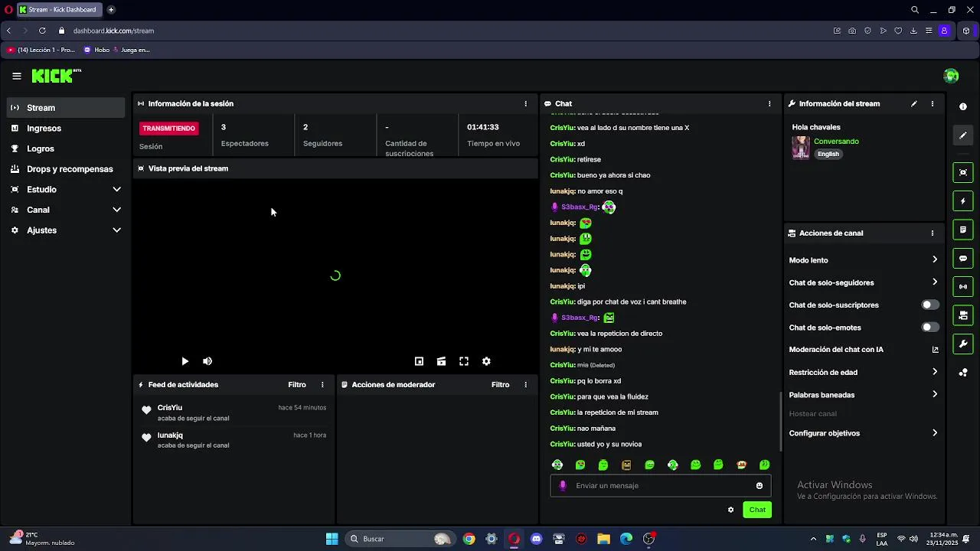This screenshot has width=980, height=551.
Task: Click the Conversando category link
Action: pyautogui.click(x=836, y=142)
